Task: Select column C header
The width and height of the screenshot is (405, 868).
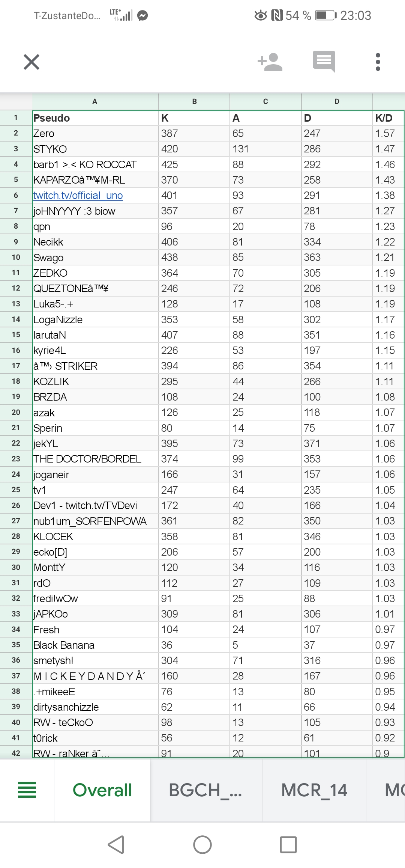Action: point(265,101)
